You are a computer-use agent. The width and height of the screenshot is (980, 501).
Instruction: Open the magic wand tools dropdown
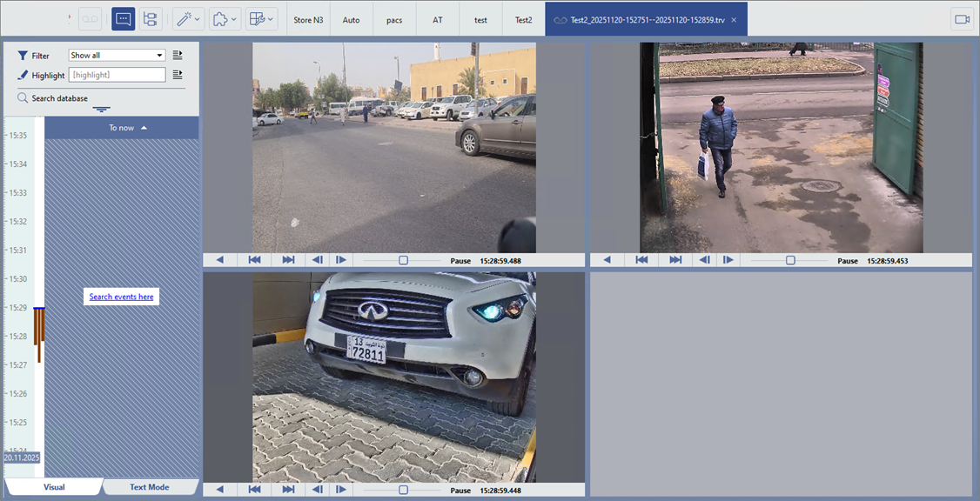click(188, 19)
